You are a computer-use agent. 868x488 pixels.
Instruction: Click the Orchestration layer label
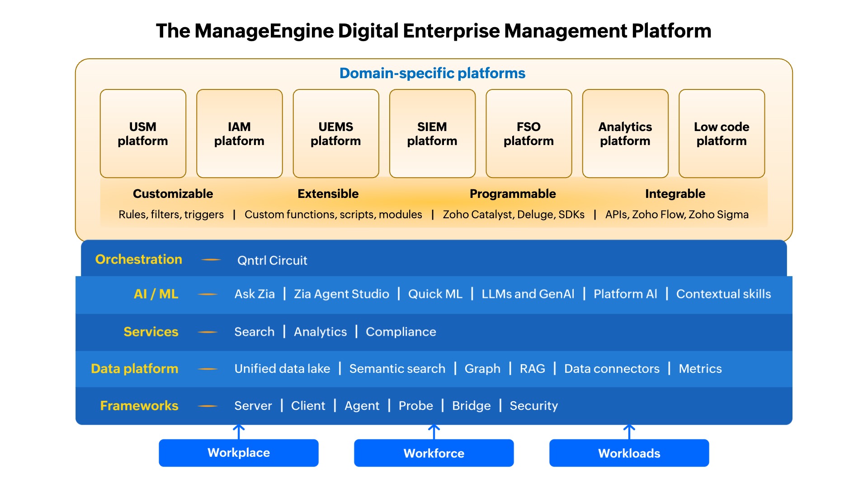pyautogui.click(x=139, y=259)
